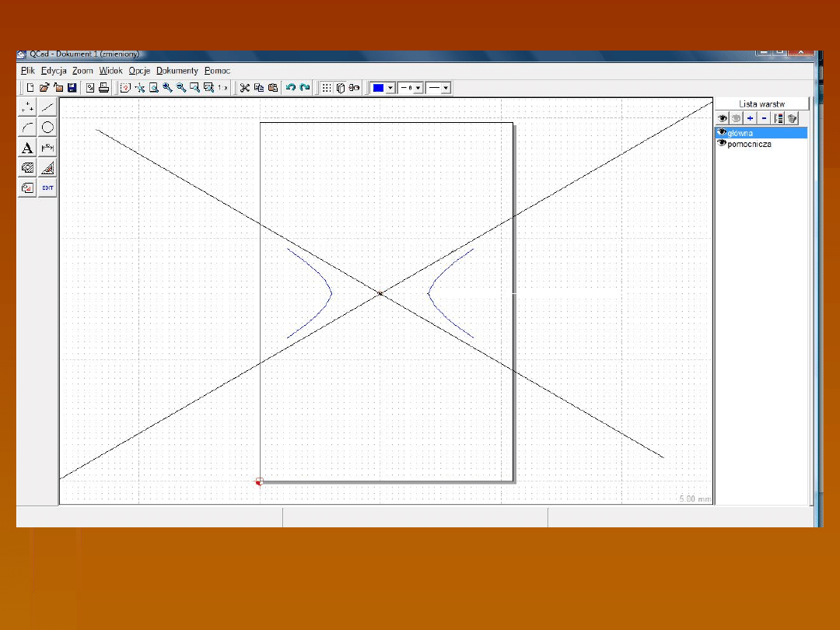Open the Plik menu
This screenshot has width=840, height=630.
pyautogui.click(x=28, y=71)
